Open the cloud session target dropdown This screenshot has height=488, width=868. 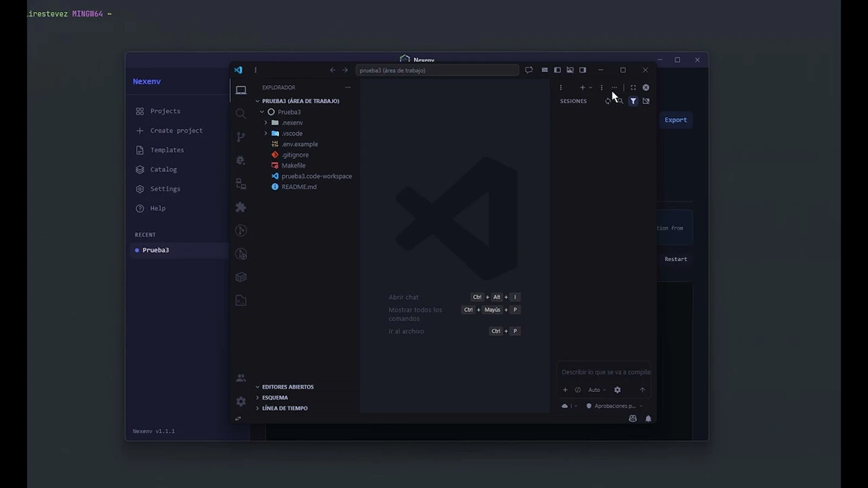pos(569,406)
